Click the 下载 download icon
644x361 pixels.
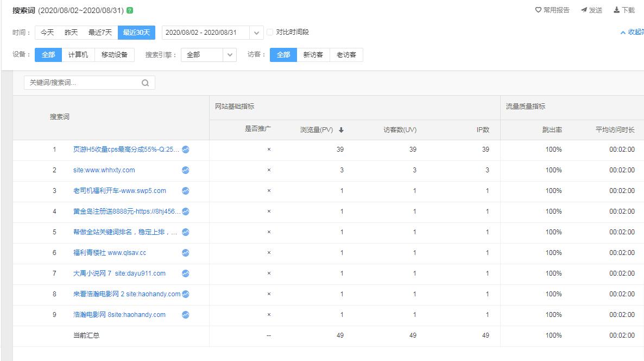point(617,10)
